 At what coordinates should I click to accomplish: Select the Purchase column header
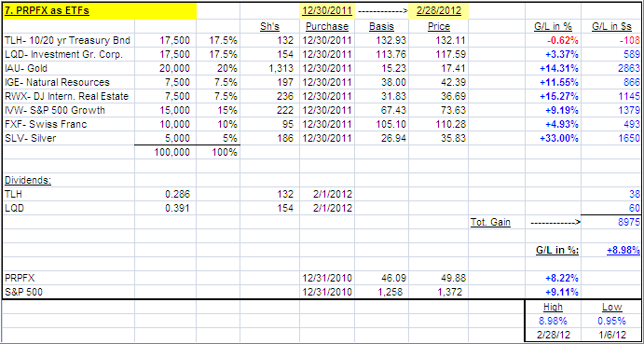tap(327, 27)
